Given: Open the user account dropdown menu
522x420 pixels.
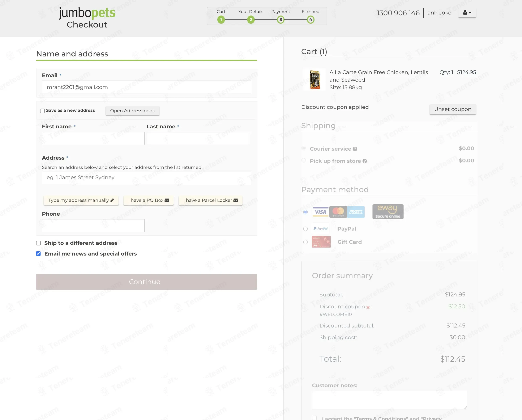Looking at the screenshot, I should point(467,13).
